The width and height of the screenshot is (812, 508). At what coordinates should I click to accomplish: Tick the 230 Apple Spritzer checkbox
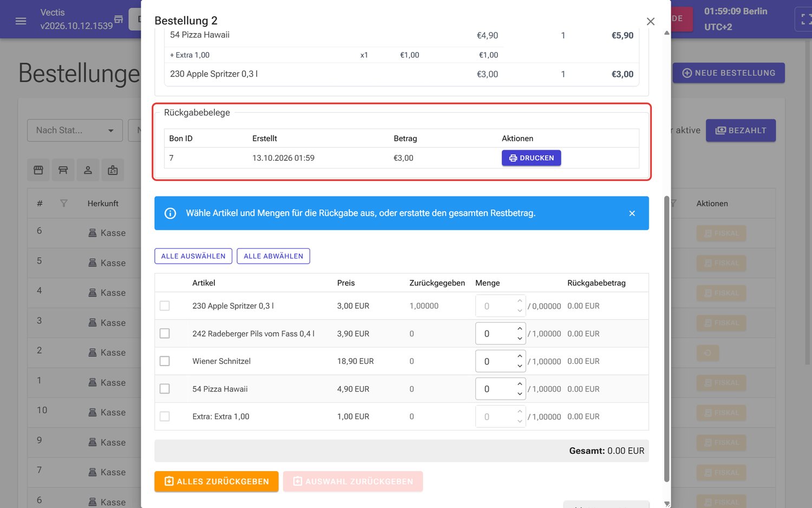point(165,306)
